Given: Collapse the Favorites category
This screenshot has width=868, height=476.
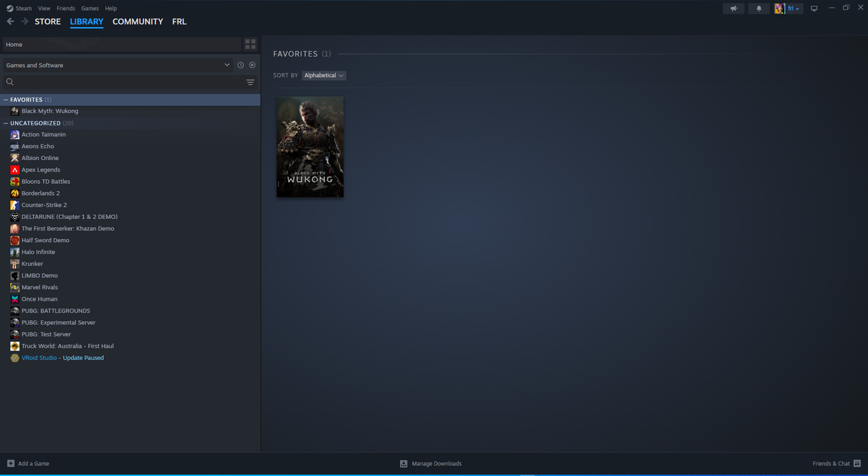Looking at the screenshot, I should pos(6,100).
